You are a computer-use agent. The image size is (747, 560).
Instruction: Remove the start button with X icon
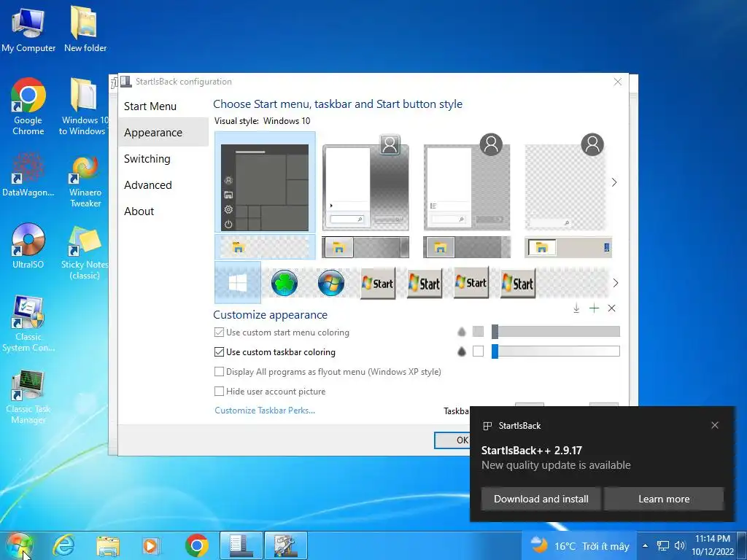click(612, 308)
